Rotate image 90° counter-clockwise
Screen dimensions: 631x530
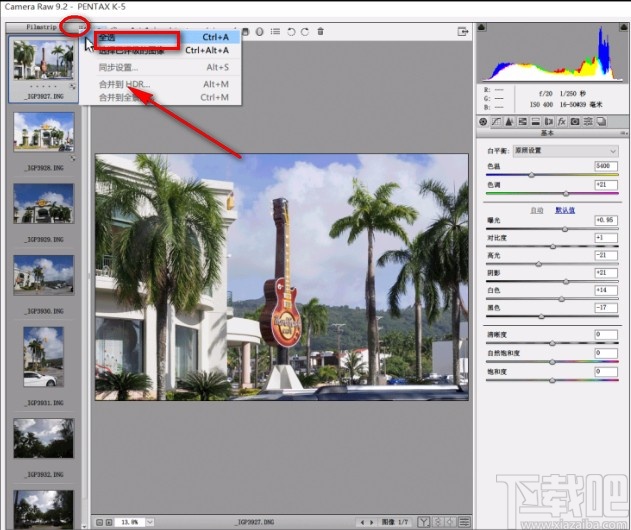(291, 31)
